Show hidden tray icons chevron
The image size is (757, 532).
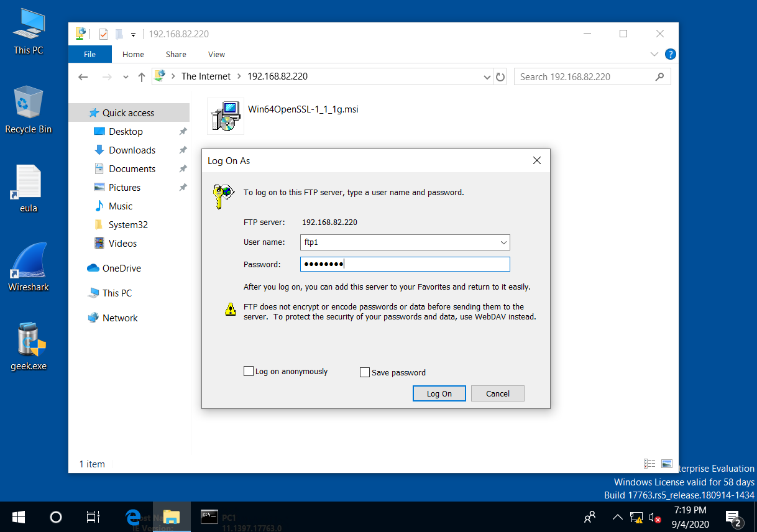pyautogui.click(x=618, y=517)
